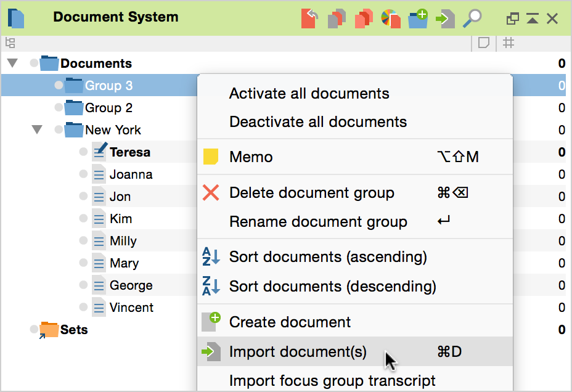Click the gray-and-red stacked documents toolbar icon
The height and width of the screenshot is (392, 572).
click(337, 18)
